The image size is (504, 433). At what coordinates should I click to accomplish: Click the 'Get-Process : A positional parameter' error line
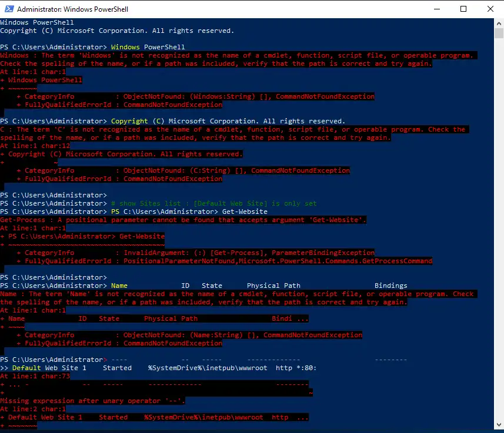coord(183,220)
